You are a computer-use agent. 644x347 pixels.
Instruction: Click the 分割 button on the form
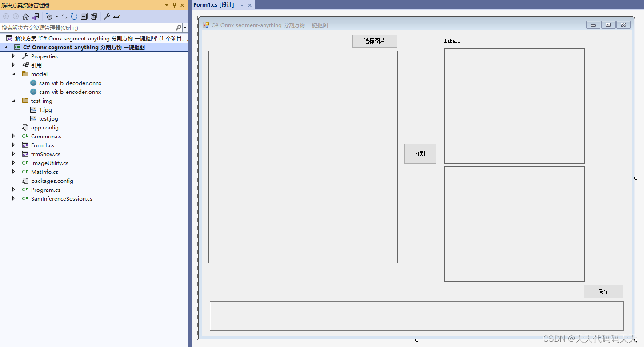420,153
